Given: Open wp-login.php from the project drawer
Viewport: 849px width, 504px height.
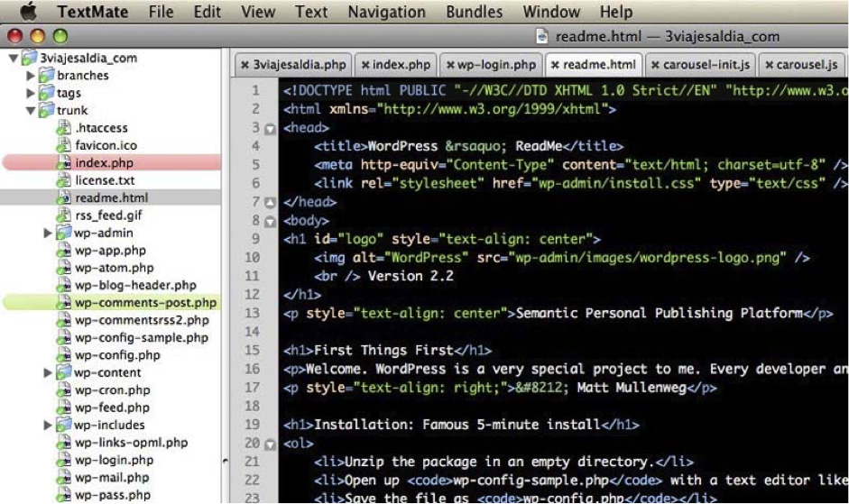Looking at the screenshot, I should point(115,460).
